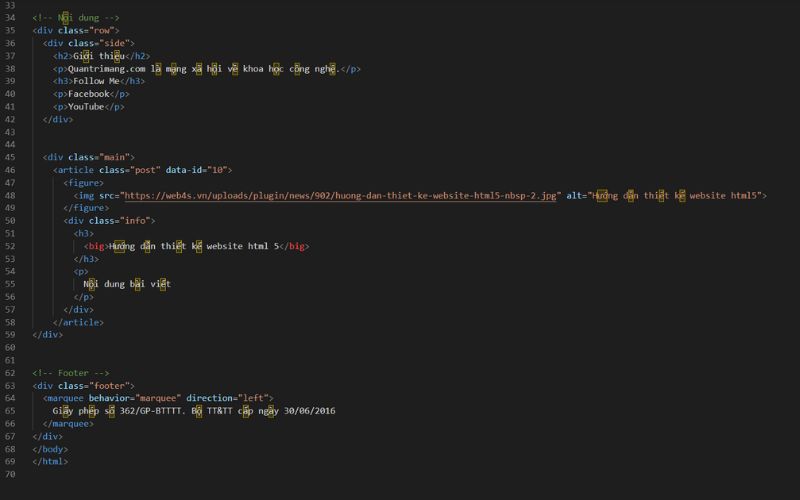Open the image URL in src attribute
This screenshot has width=800, height=500.
coord(340,195)
